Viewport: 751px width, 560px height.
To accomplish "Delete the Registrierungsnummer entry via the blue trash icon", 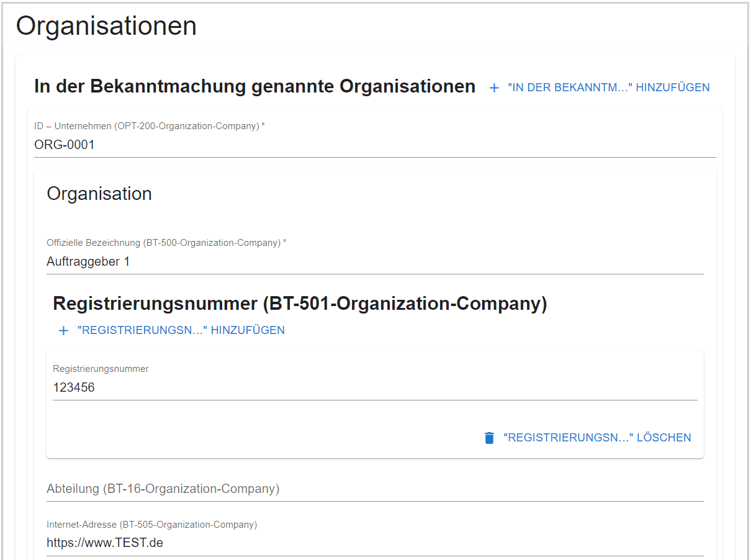I will pyautogui.click(x=491, y=437).
